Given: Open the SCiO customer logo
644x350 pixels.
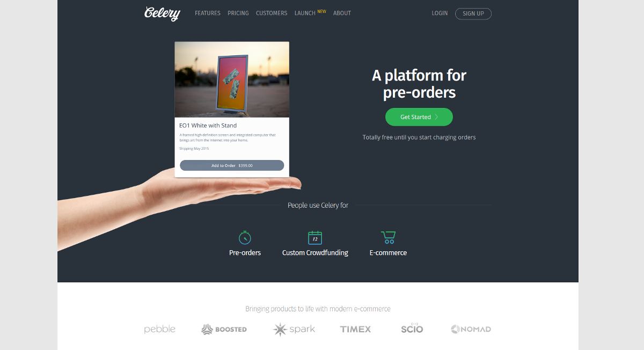Looking at the screenshot, I should (412, 329).
